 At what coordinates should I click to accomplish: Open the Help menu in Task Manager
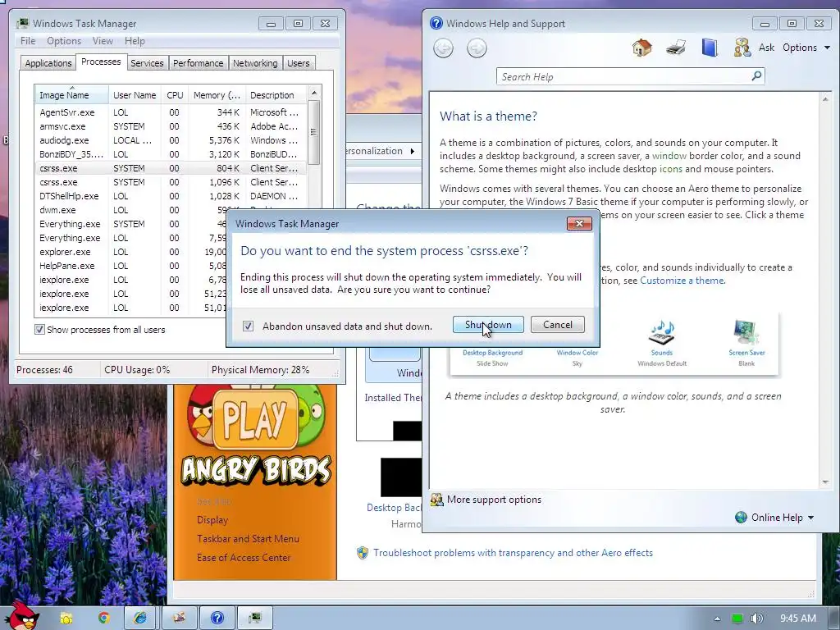(135, 41)
